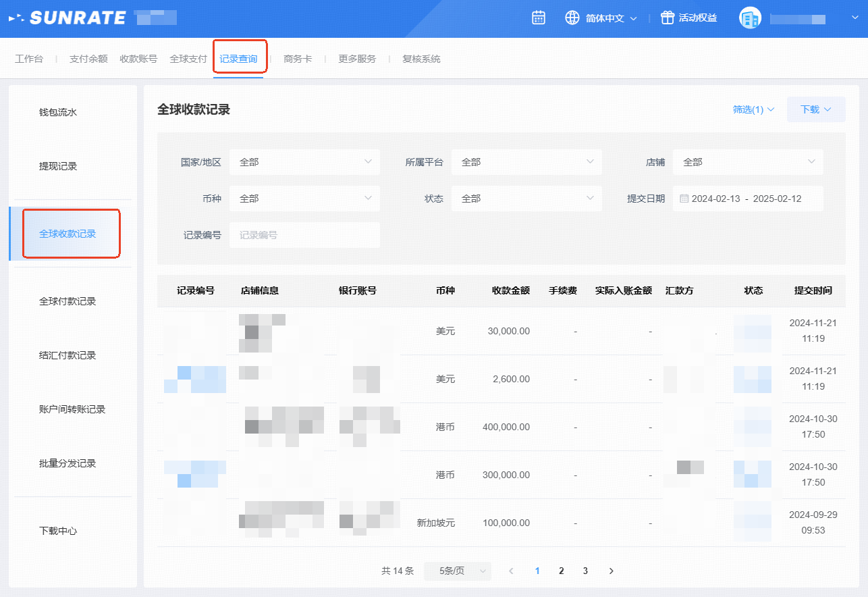This screenshot has width=868, height=597.
Task: Open the 下载 dropdown button
Action: 815,109
